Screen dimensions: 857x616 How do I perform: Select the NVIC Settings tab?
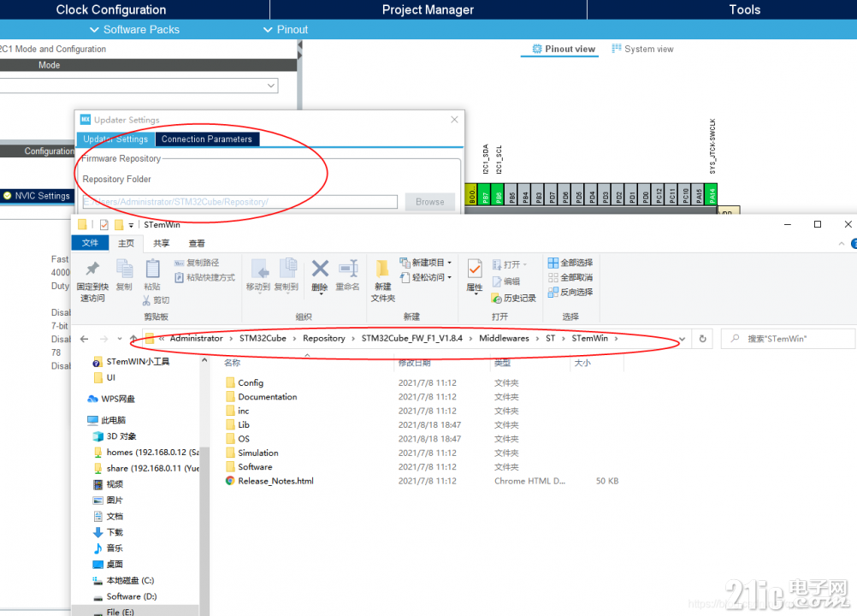37,196
